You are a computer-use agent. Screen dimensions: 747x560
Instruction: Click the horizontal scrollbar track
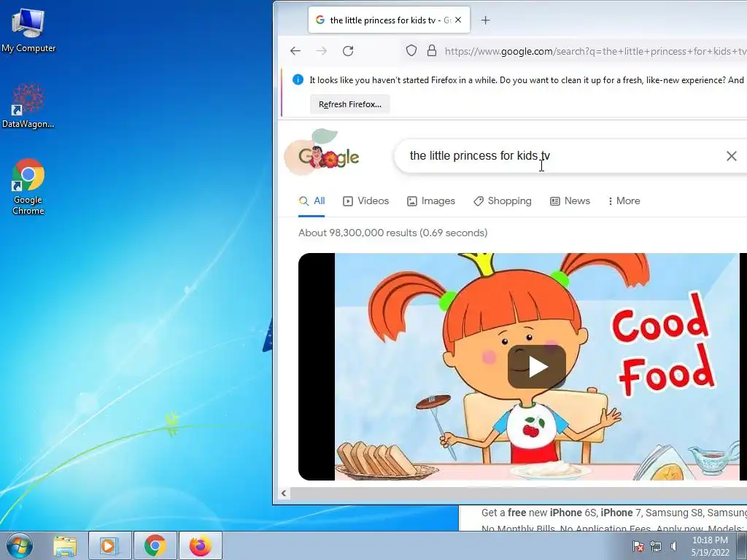click(519, 494)
